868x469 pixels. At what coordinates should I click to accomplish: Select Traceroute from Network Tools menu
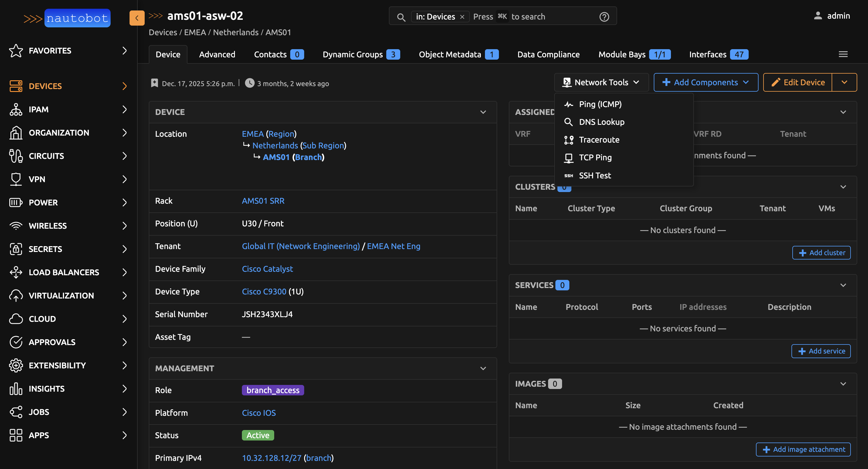pyautogui.click(x=599, y=139)
